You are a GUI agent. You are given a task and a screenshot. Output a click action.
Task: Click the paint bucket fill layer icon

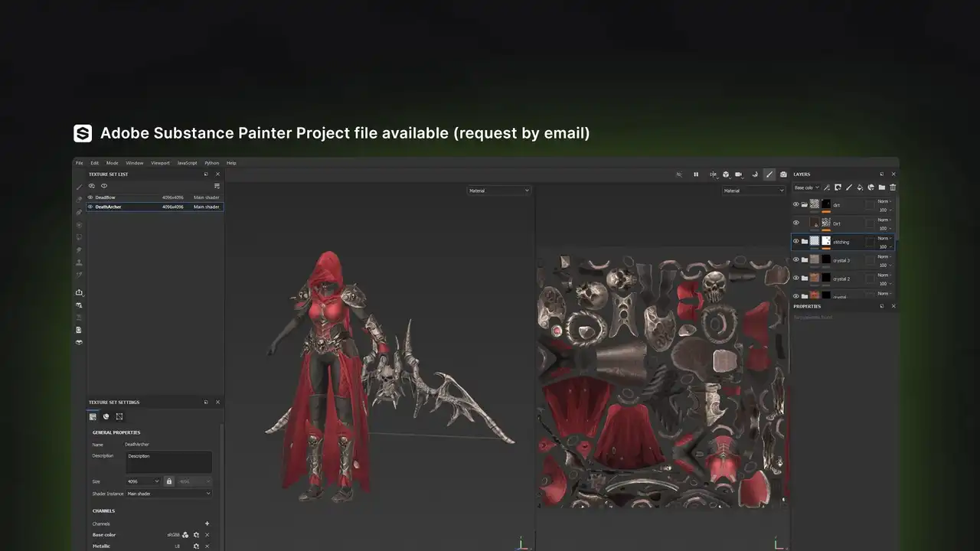coord(860,187)
